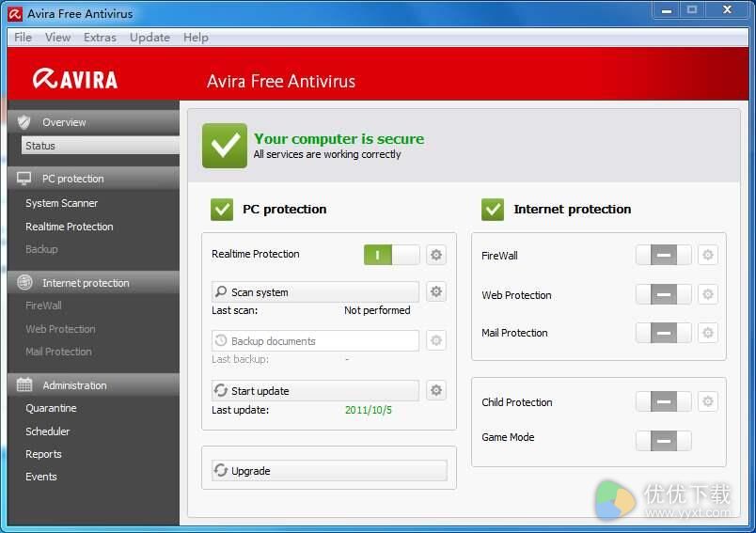Toggle the Game Mode switch
This screenshot has height=533, width=756.
pyautogui.click(x=664, y=441)
